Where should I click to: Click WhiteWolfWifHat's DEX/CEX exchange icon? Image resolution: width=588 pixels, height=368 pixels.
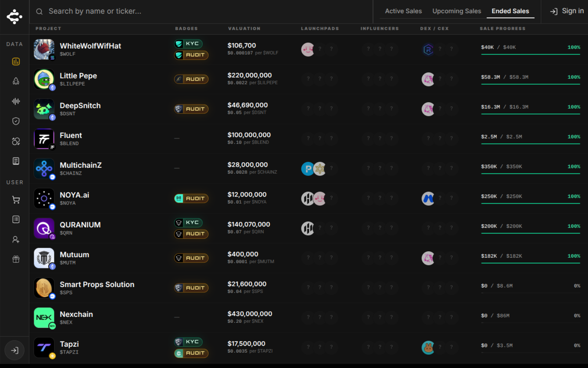pos(428,49)
